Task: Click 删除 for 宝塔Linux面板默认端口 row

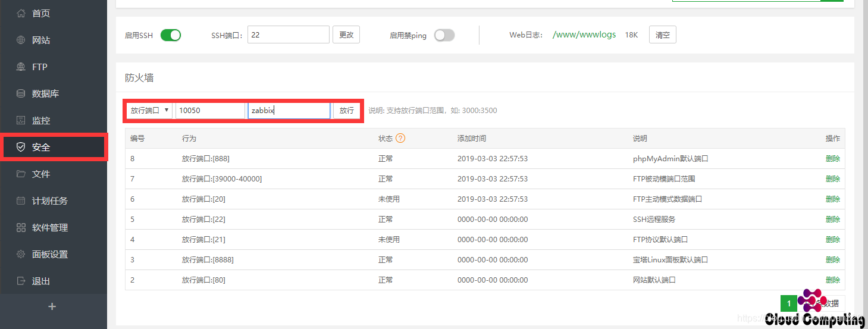Action: coord(833,260)
